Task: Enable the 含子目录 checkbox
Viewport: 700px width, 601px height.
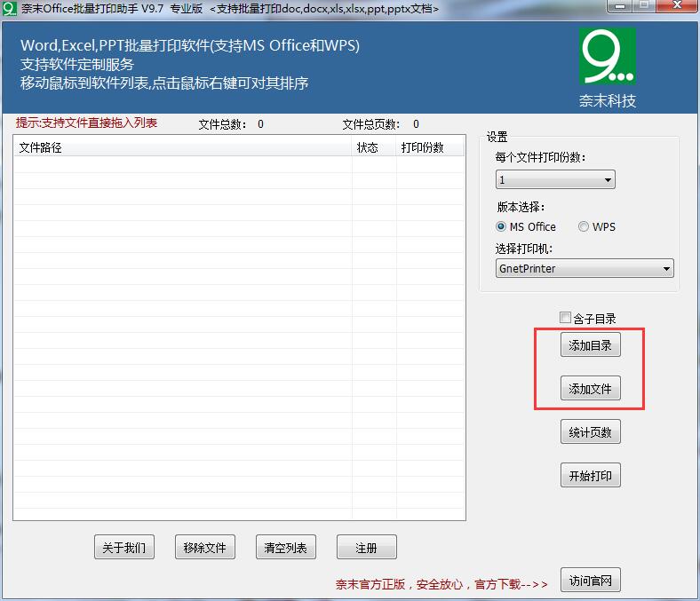Action: pos(565,318)
